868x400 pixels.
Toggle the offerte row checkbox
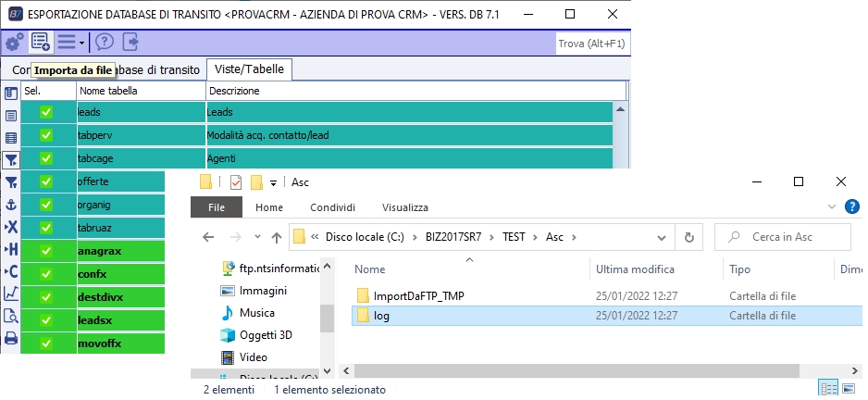46,181
